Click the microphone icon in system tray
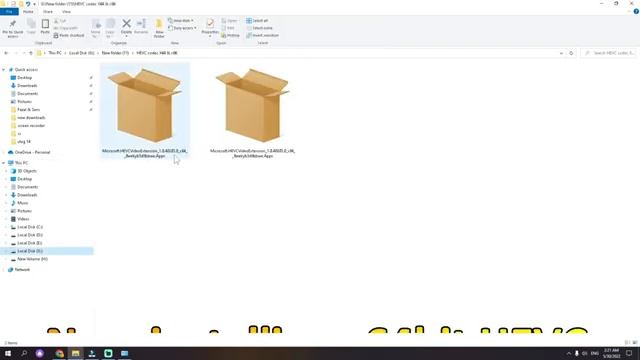Screen dimensions: 640x360 576,353
